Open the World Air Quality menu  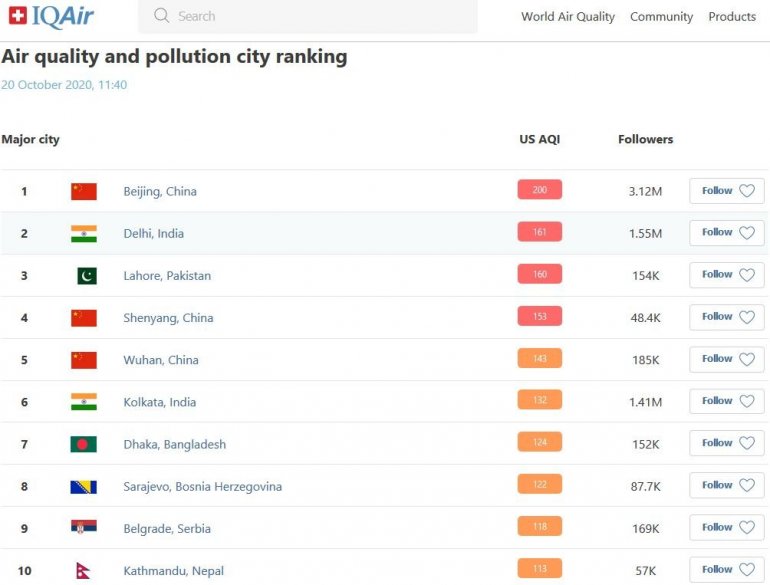pyautogui.click(x=567, y=17)
